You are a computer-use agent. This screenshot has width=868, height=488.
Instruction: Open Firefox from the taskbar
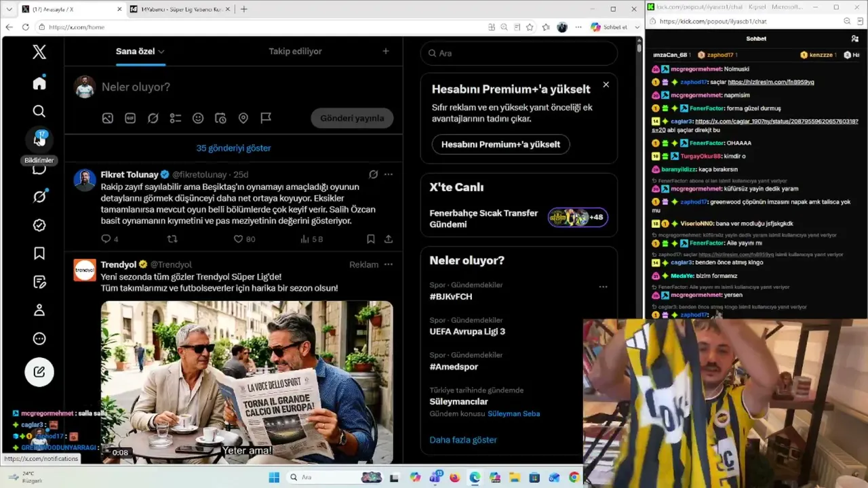click(x=454, y=477)
